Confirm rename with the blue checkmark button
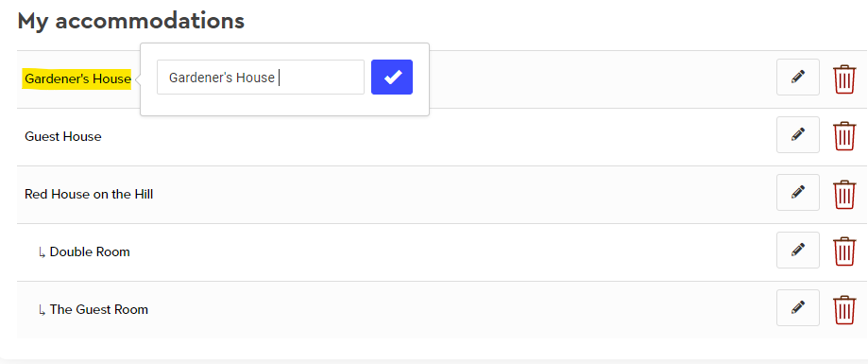The image size is (868, 364). [391, 77]
